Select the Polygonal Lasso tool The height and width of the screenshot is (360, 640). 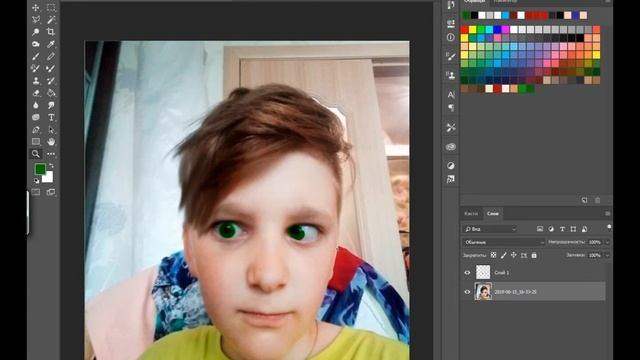[36, 20]
